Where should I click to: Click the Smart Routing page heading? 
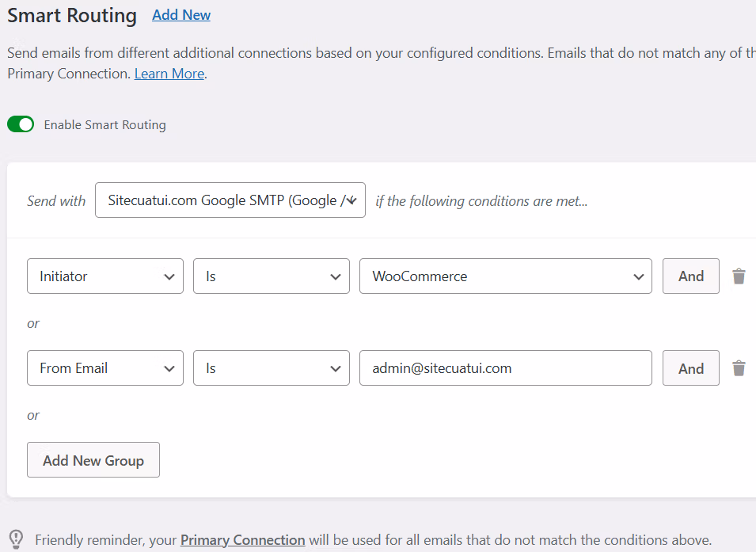click(x=72, y=16)
